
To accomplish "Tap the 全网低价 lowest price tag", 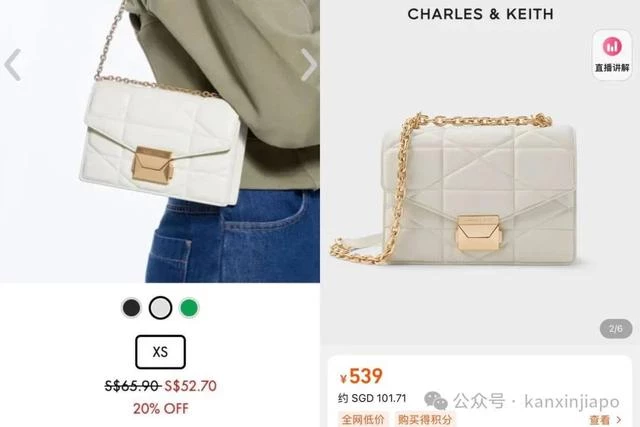I will tap(363, 420).
